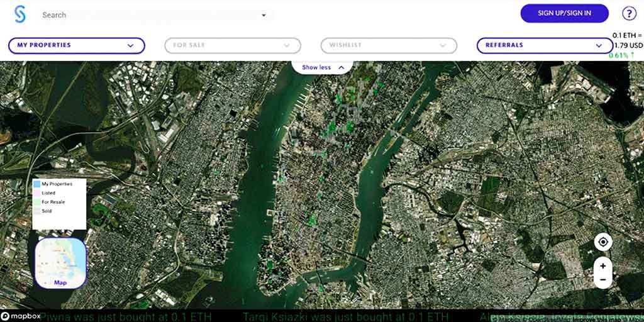Click the green For Resale legend swatch
Viewport: 644px width, 322px height.
36,202
